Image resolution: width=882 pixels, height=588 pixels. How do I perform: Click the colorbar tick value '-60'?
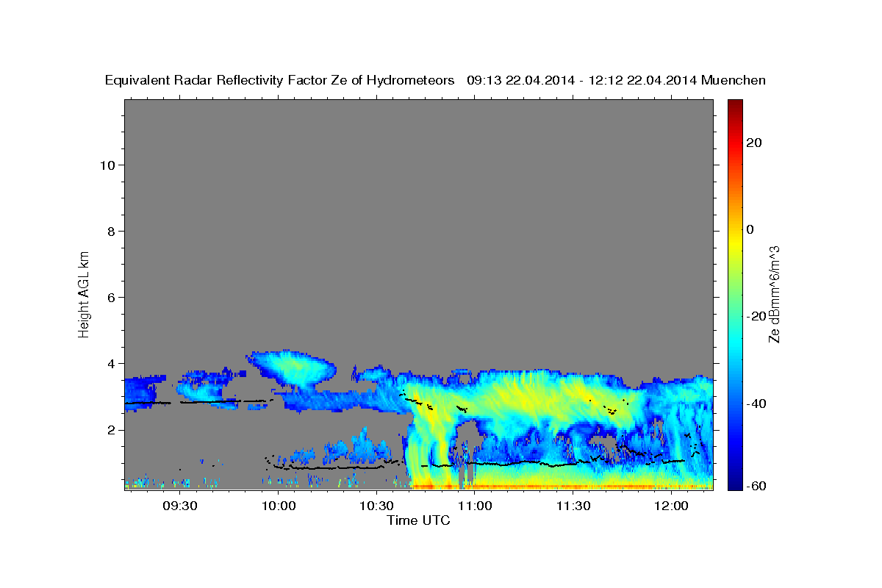point(755,486)
